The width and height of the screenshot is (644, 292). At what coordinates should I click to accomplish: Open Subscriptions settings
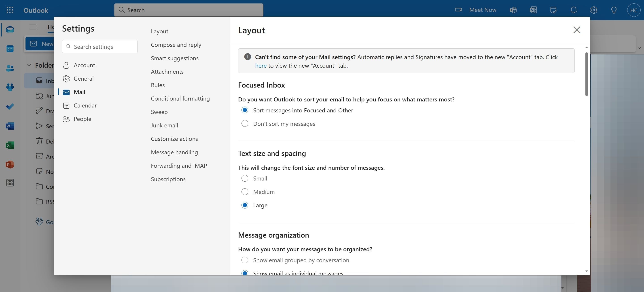click(168, 179)
